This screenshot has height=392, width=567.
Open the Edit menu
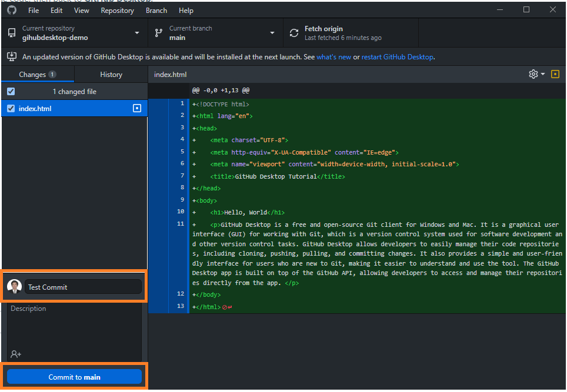56,11
